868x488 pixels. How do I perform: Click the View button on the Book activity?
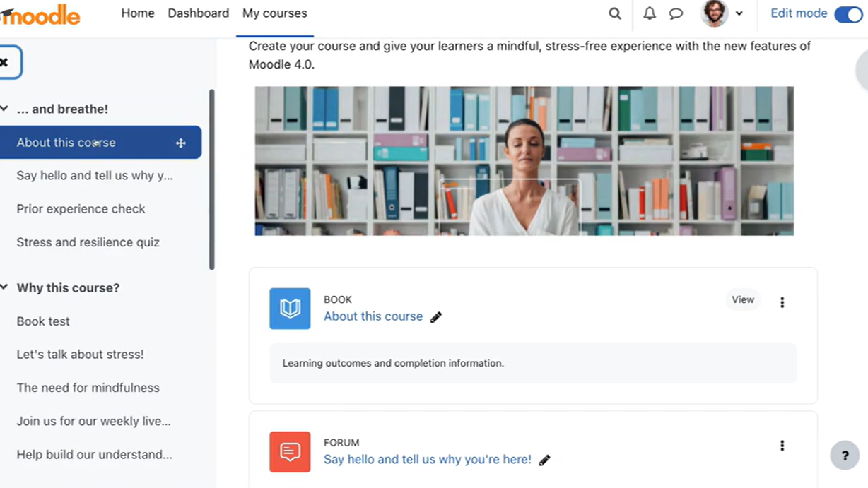pos(743,299)
